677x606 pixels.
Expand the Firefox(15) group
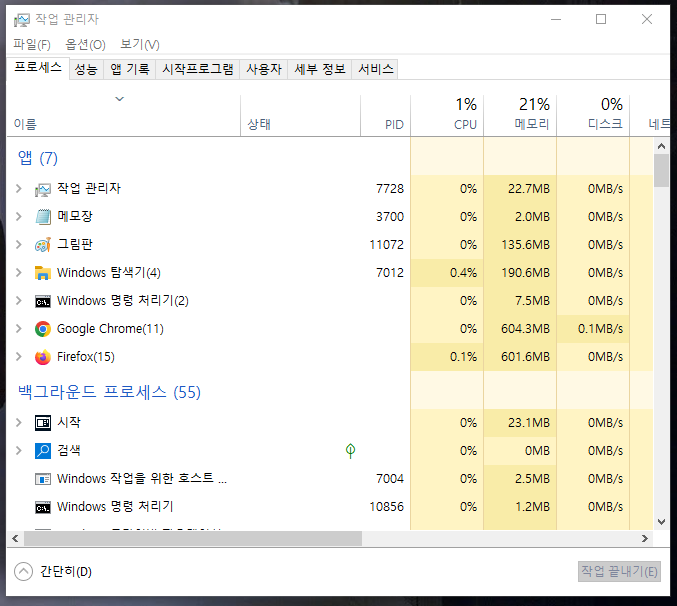tap(19, 357)
